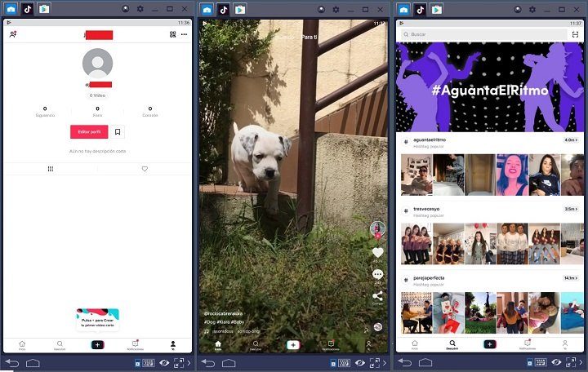
Task: Open the parejaperfecta hashtag title
Action: pos(429,278)
